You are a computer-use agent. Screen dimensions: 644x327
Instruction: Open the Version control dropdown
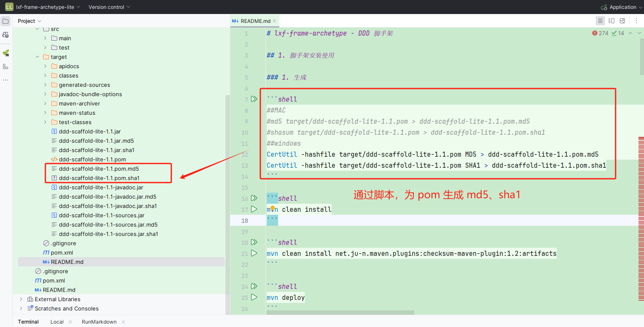[x=109, y=7]
